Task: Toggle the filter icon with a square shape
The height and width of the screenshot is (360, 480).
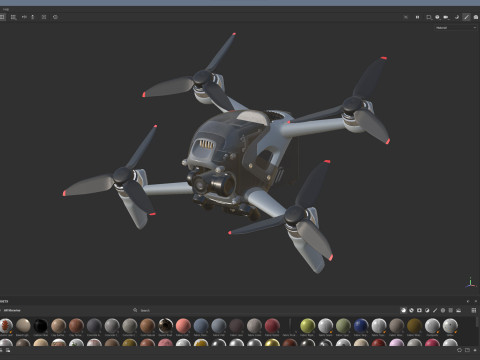Action: (419, 310)
